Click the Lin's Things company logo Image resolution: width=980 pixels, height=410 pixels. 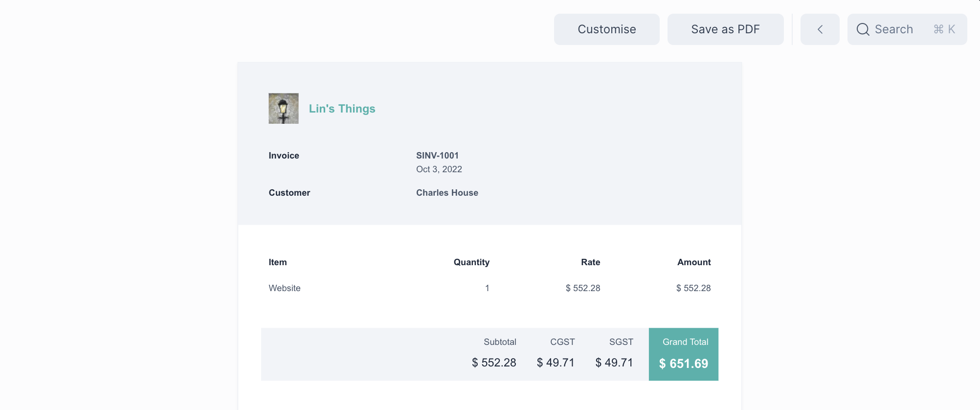284,109
